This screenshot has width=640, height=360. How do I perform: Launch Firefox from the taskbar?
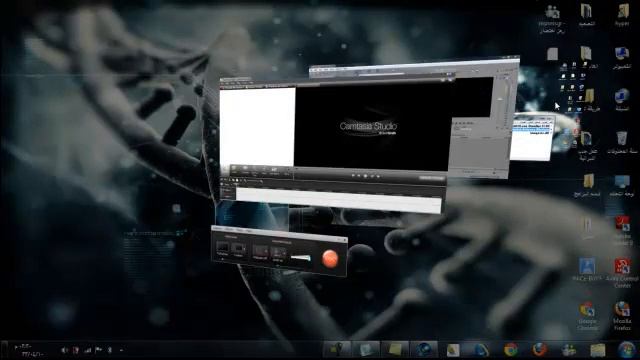pos(540,350)
